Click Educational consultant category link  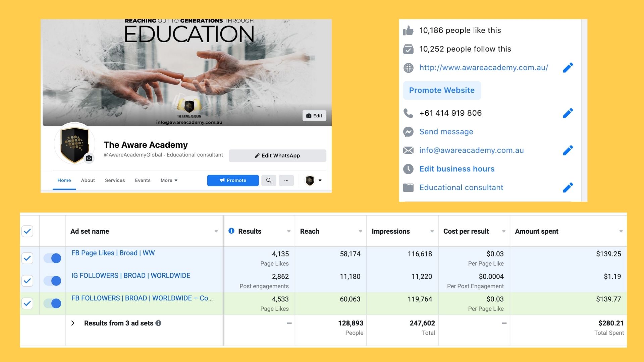(461, 187)
